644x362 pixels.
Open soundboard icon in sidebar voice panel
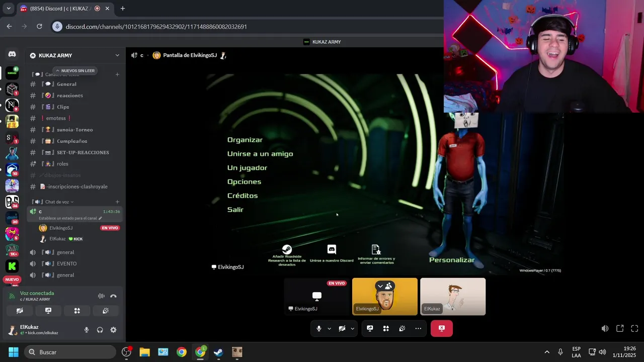(106, 311)
